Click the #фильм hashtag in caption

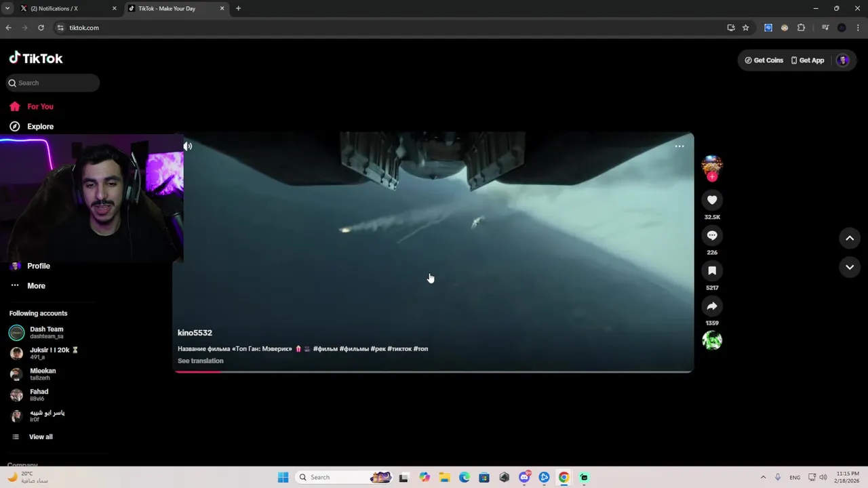click(325, 348)
